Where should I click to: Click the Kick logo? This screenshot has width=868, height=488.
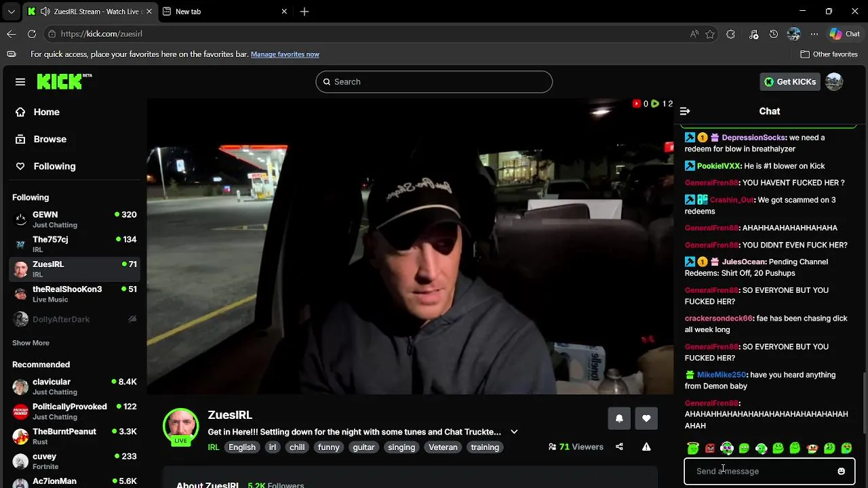[64, 81]
